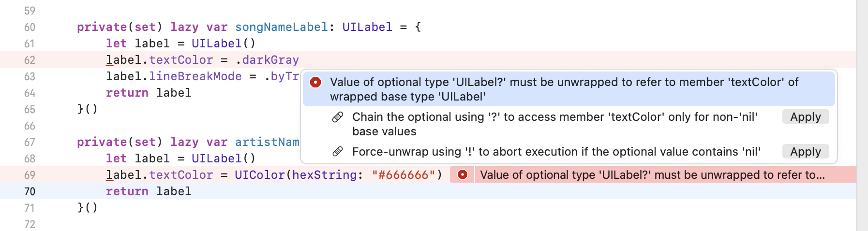
Task: Click the vertical scrollbar at right edge
Action: 862,115
